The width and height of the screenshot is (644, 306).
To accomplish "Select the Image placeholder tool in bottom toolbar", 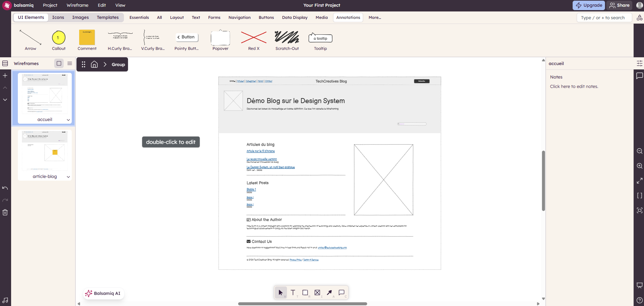I will 317,293.
